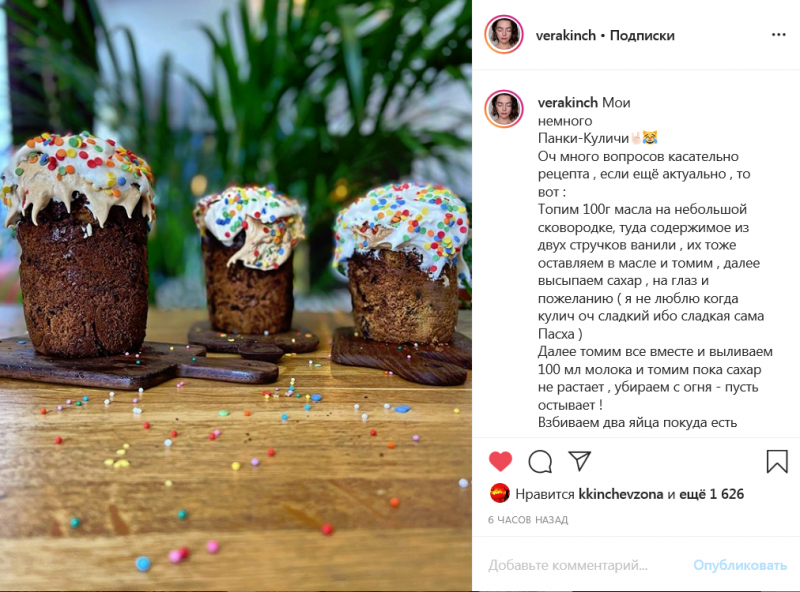The width and height of the screenshot is (800, 592).
Task: Click verakinch username in post header
Action: pyautogui.click(x=566, y=35)
